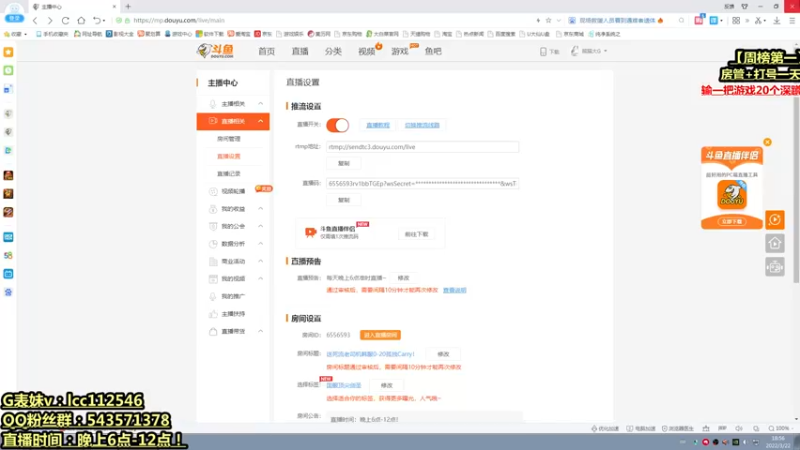The image size is (800, 450).
Task: Click 修改 next to the 直播预告 text
Action: (x=404, y=278)
